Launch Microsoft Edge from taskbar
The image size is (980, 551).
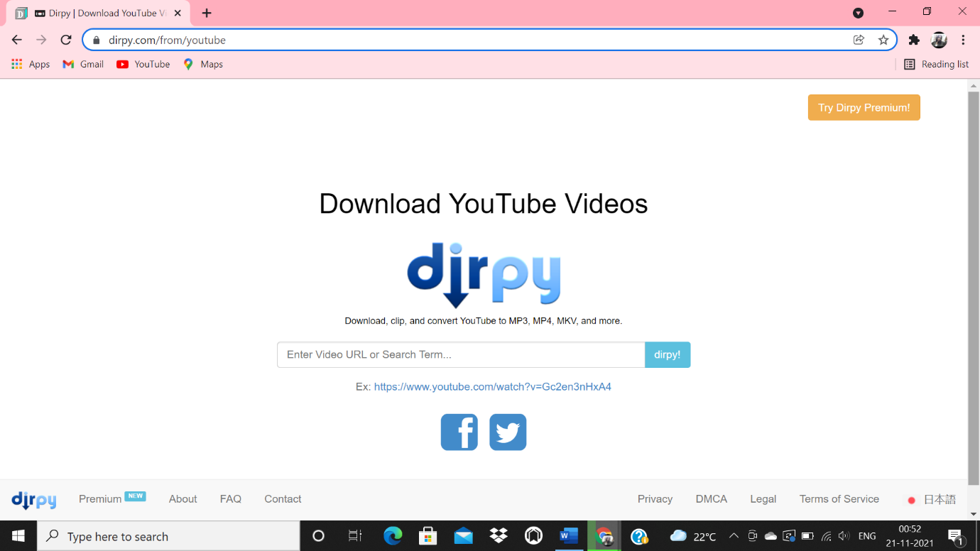coord(393,536)
